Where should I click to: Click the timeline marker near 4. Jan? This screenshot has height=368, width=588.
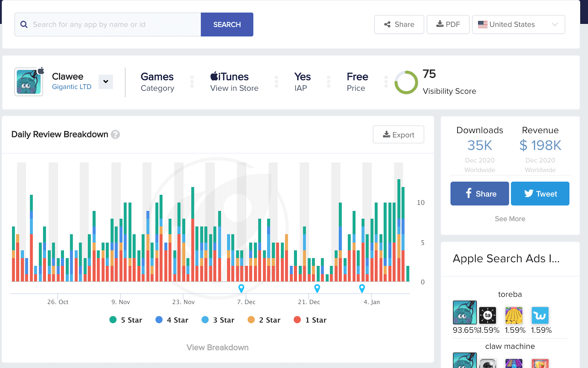362,288
